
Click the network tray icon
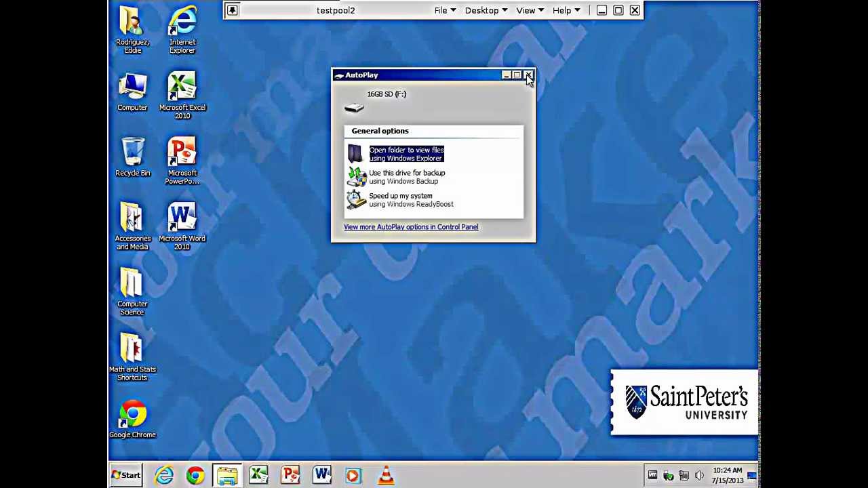684,476
